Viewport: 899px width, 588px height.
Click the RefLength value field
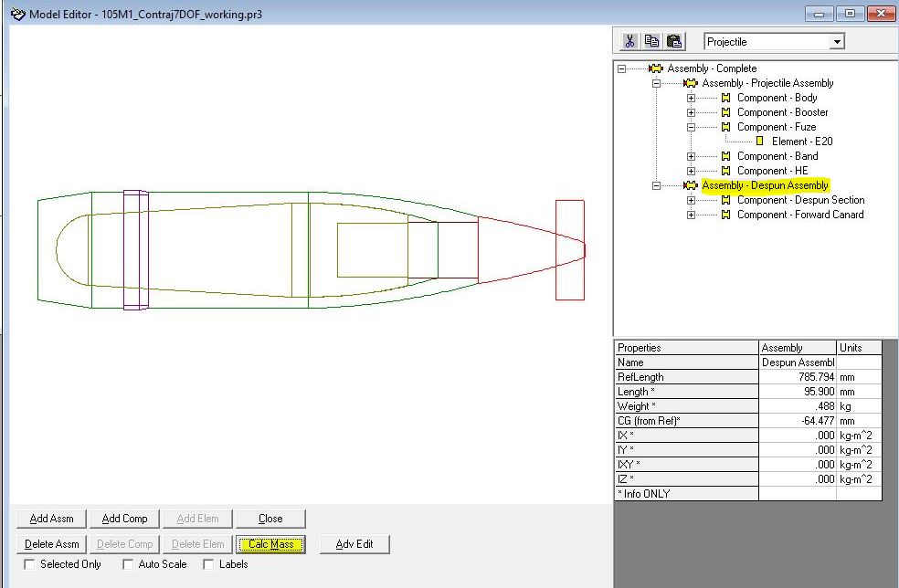[797, 377]
